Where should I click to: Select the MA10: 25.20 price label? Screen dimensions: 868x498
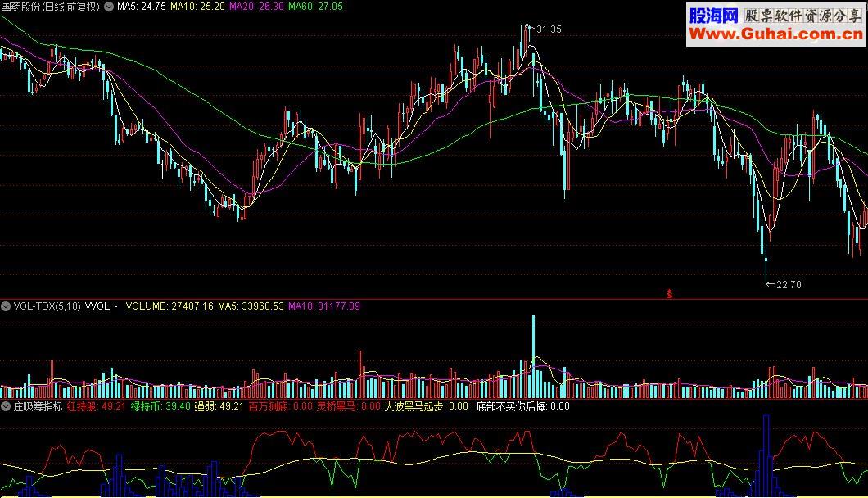click(x=197, y=7)
